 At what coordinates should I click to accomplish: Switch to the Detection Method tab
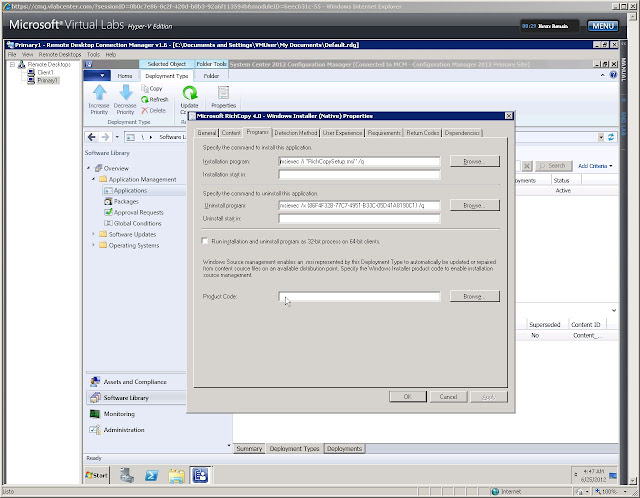click(296, 133)
